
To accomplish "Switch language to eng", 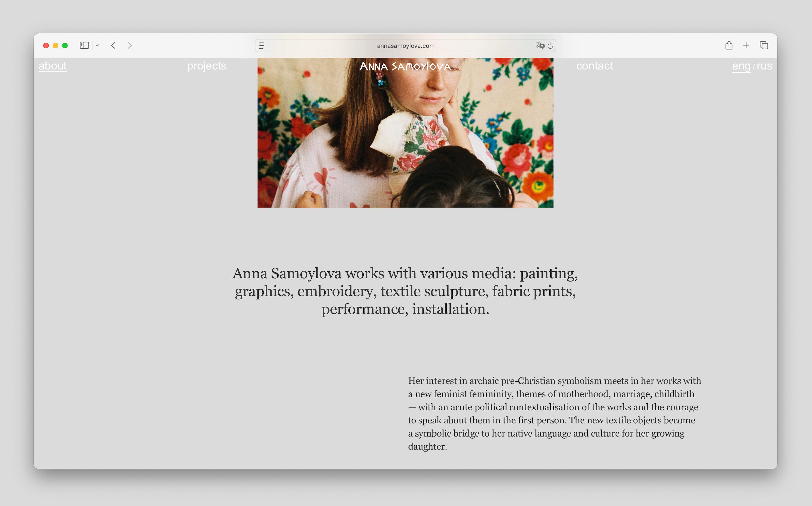I will 741,66.
